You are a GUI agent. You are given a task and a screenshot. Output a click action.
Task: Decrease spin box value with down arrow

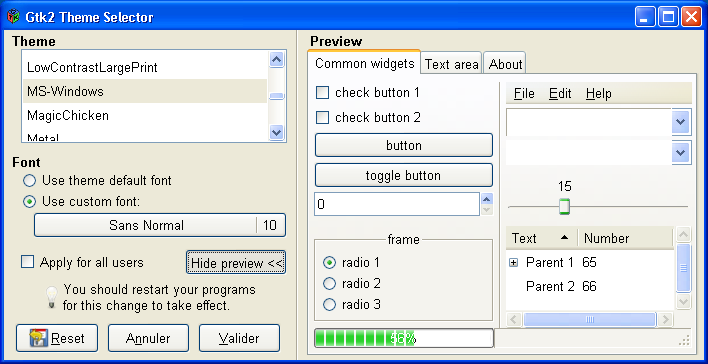tap(486, 210)
